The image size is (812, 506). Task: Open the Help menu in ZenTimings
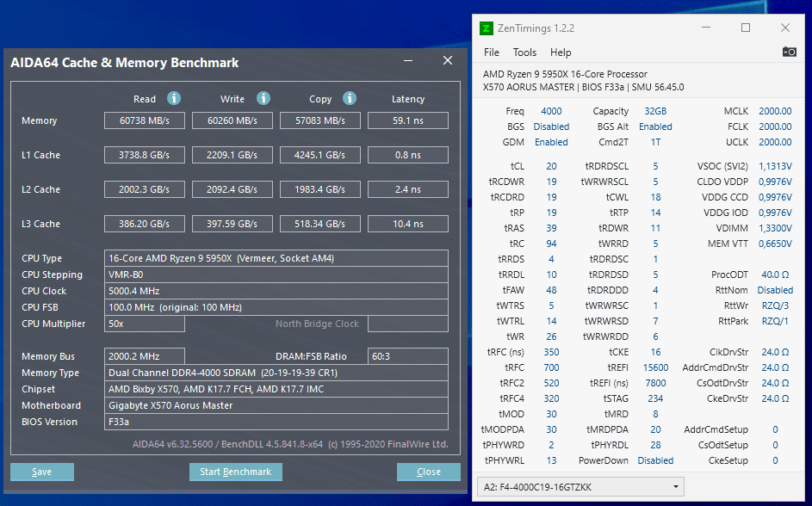[561, 52]
